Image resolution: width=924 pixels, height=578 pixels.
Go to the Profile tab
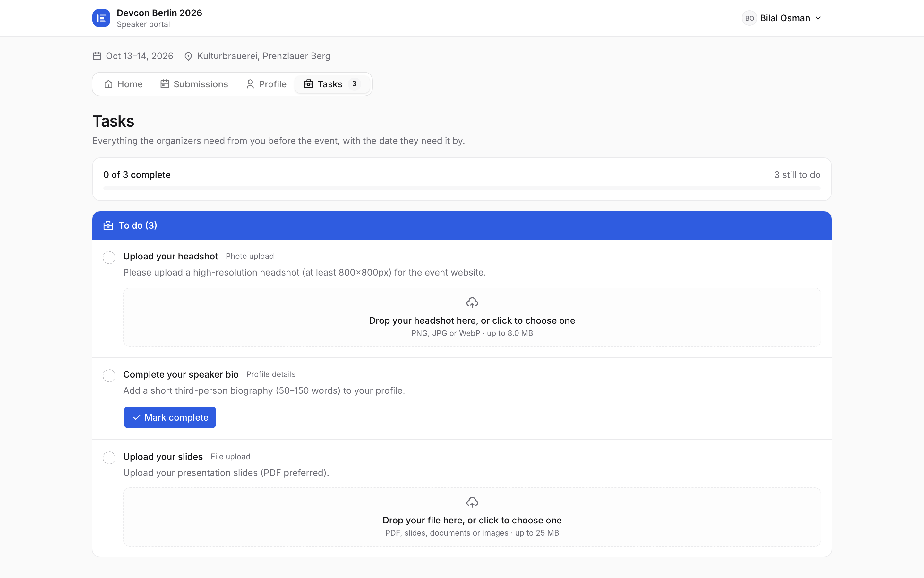(x=266, y=84)
